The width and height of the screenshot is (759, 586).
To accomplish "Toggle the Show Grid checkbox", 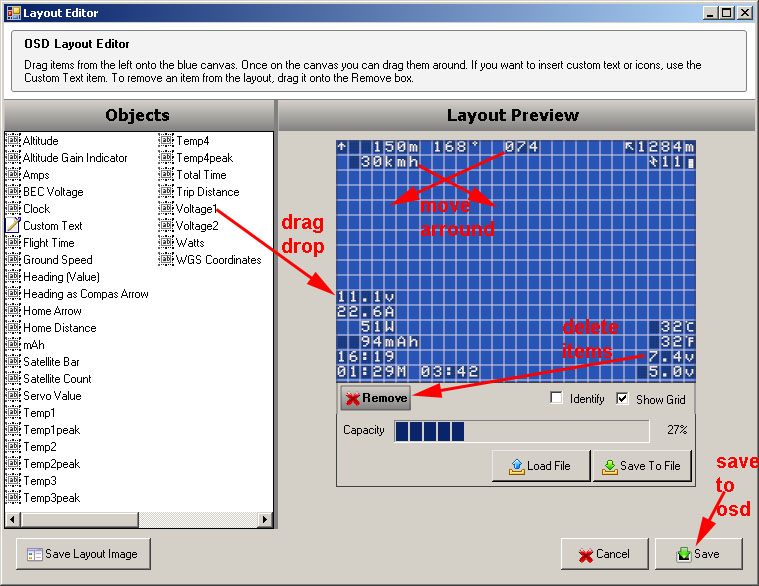I will pos(623,399).
